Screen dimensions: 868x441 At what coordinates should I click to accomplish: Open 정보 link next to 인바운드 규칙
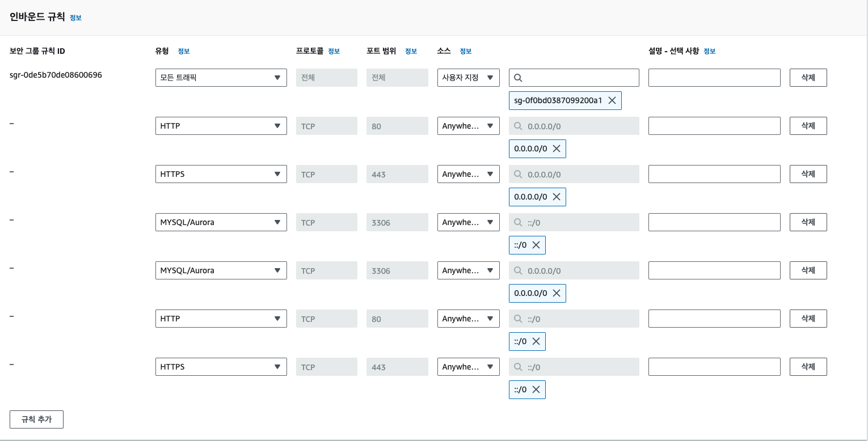[x=75, y=18]
